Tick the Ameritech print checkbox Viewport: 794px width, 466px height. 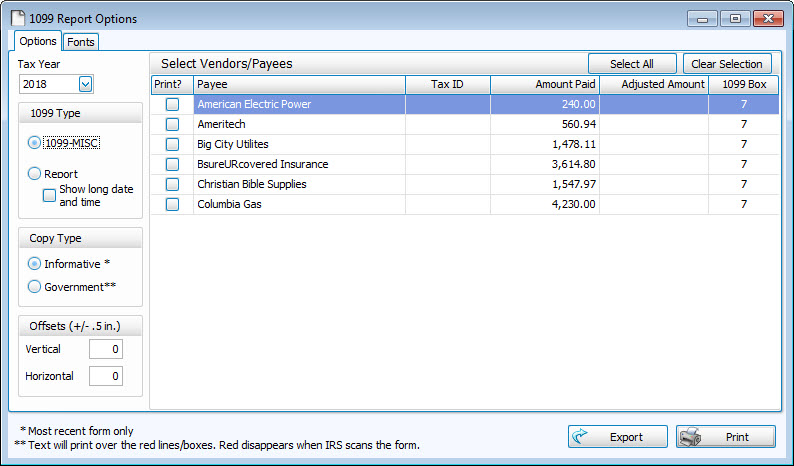[172, 124]
